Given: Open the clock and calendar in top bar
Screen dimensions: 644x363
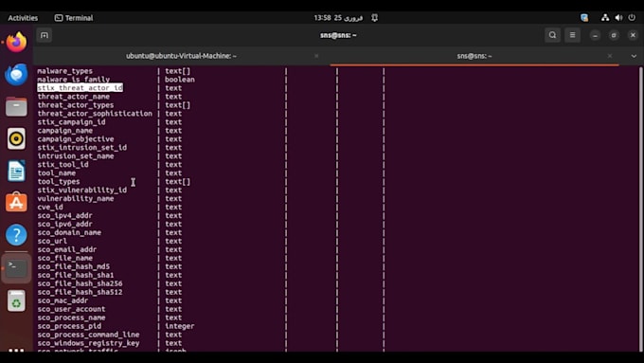Looking at the screenshot, I should [x=338, y=18].
